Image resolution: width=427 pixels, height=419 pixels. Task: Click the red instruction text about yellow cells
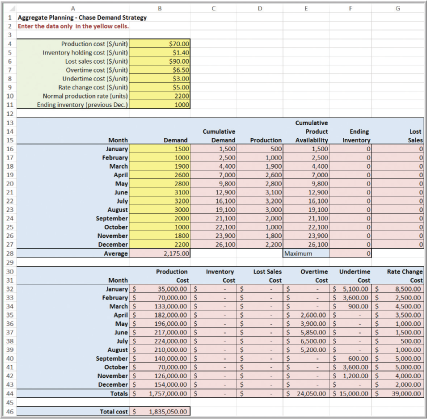pyautogui.click(x=73, y=26)
